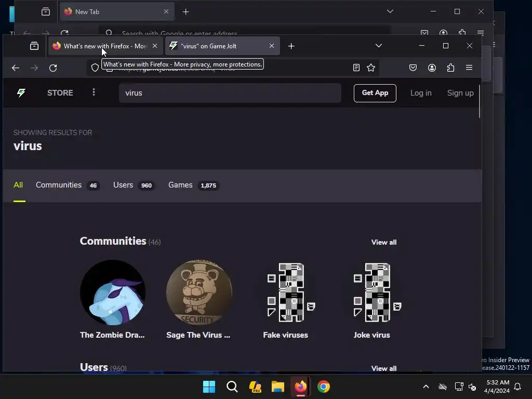The height and width of the screenshot is (399, 532).
Task: Open the Windows Start menu
Action: click(x=209, y=387)
